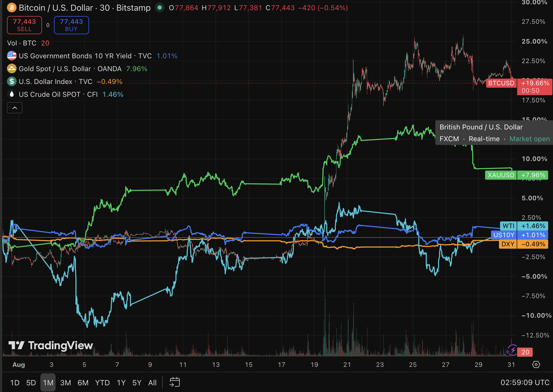The height and width of the screenshot is (392, 553).
Task: Click the US flag icon beside bond yield
Action: [12, 56]
